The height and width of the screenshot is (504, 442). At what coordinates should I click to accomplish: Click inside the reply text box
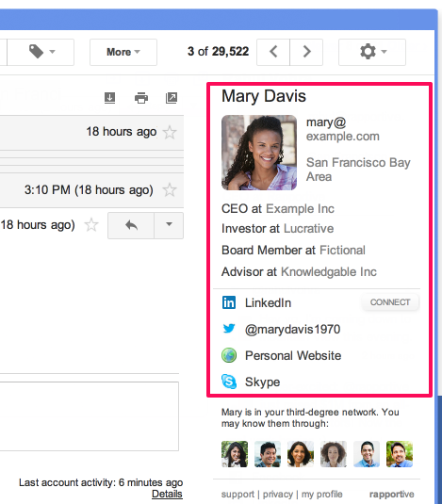tap(89, 416)
